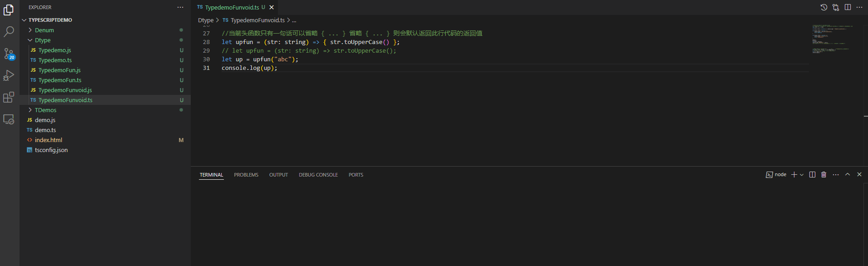Open terminal panel more actions ellipsis
868x266 pixels.
(x=836, y=175)
